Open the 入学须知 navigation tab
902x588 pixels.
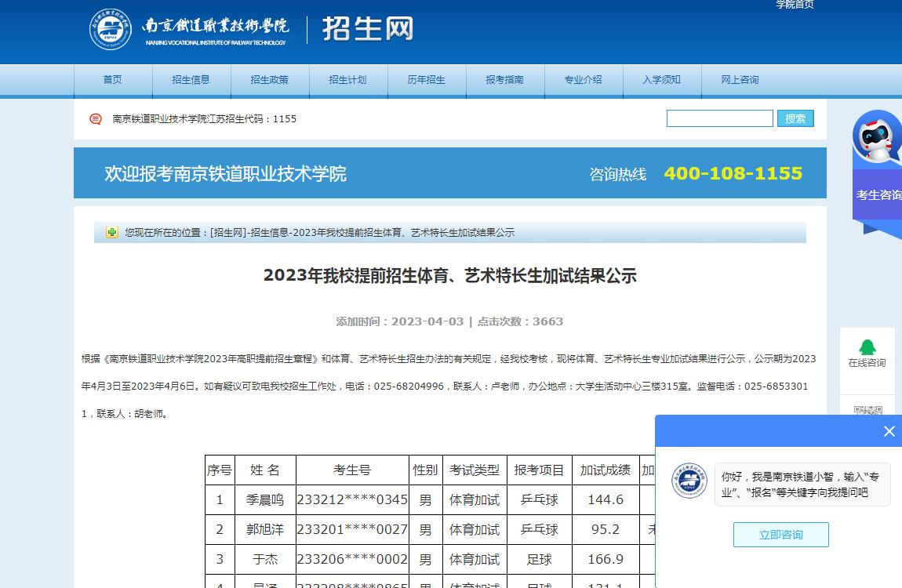[661, 80]
